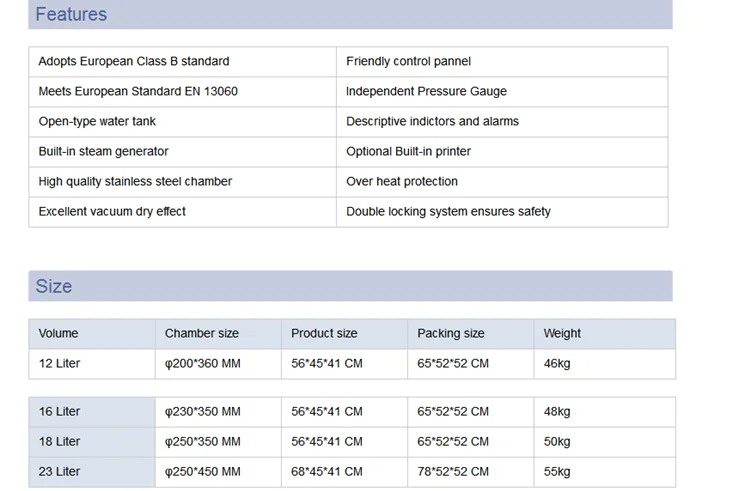Click the Volume column header
This screenshot has width=750, height=491.
[58, 334]
